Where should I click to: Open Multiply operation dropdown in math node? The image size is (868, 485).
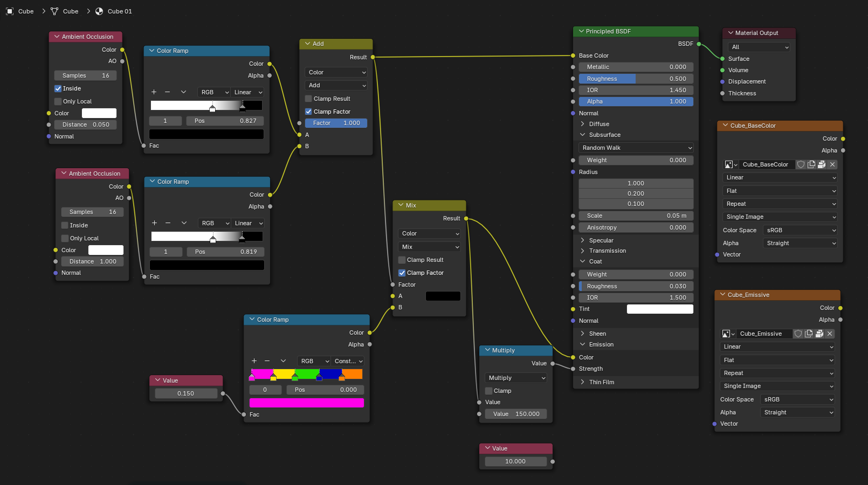516,378
